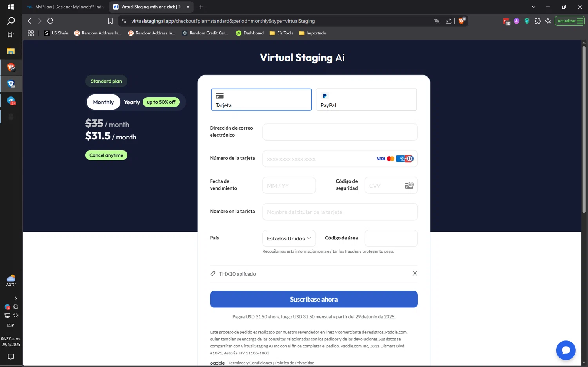Viewport: 588px width, 367px height.
Task: Click the MM / YY expiry field
Action: pyautogui.click(x=289, y=185)
